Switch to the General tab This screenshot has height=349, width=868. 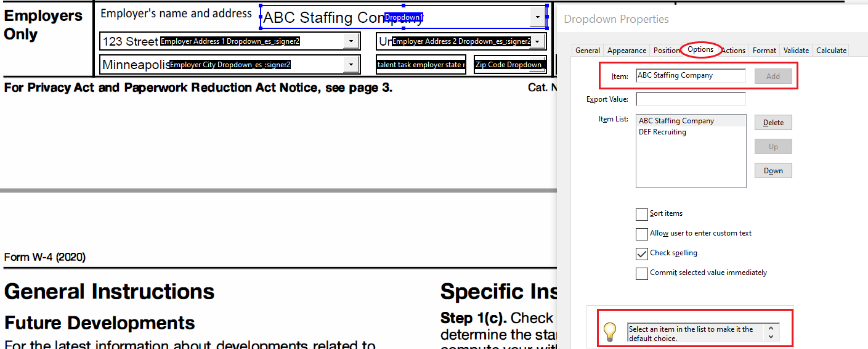[588, 51]
